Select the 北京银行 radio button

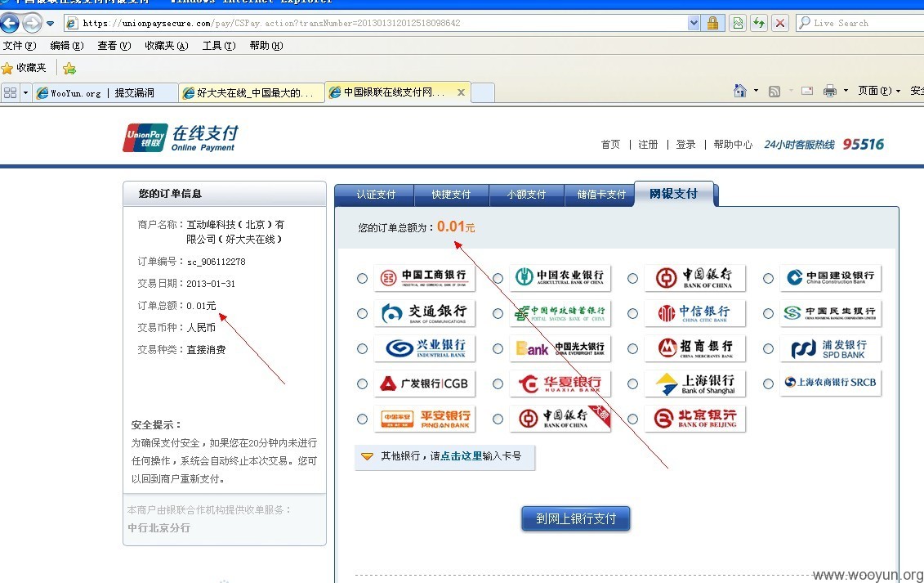point(633,419)
